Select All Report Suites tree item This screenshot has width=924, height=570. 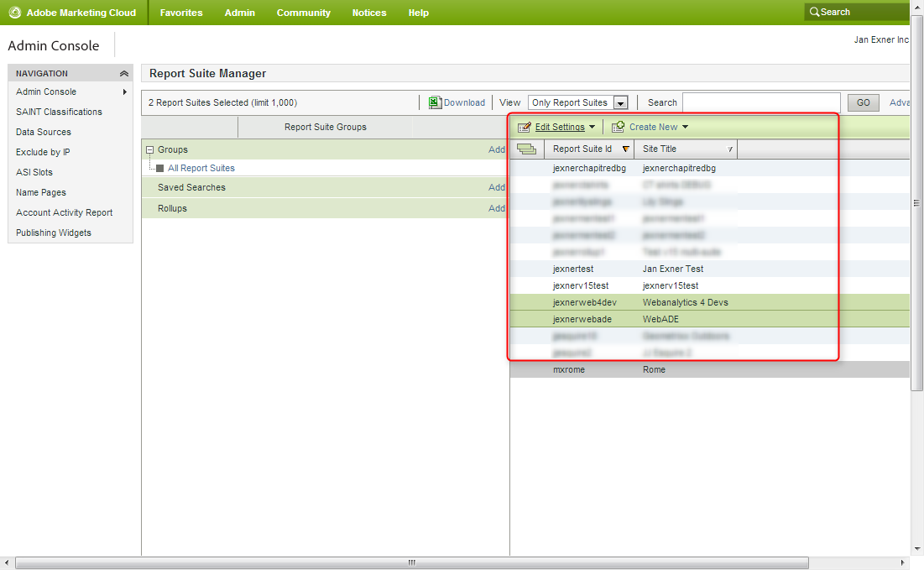[x=201, y=169]
